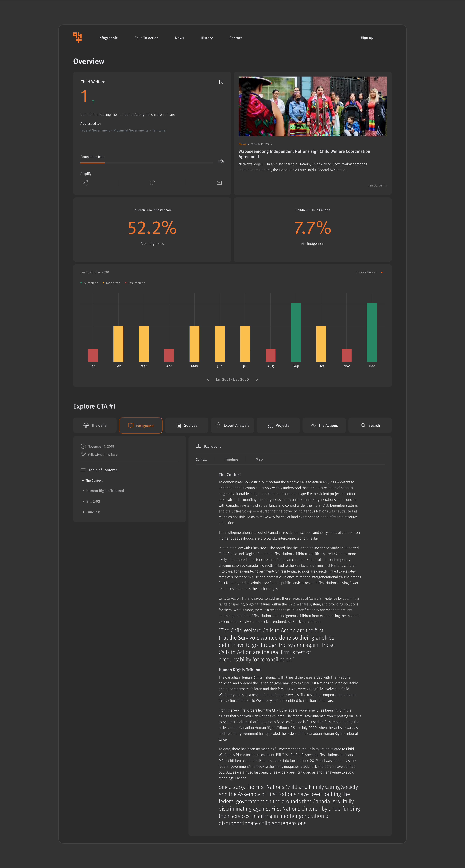The width and height of the screenshot is (465, 868).
Task: Switch to The Actions tab
Action: tap(324, 425)
